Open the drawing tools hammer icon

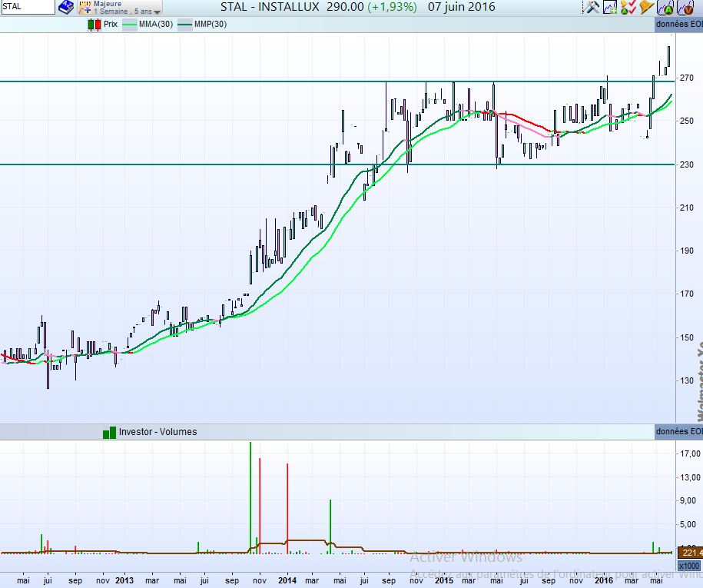[x=591, y=7]
